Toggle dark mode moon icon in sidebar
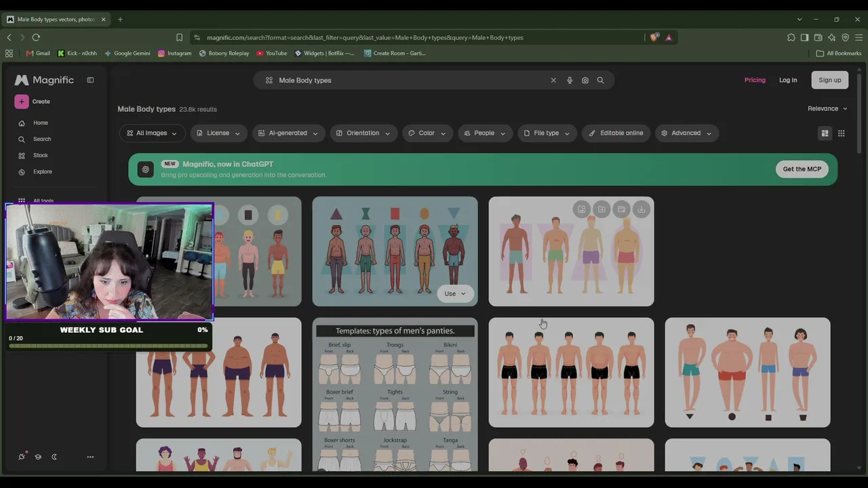Viewport: 868px width, 488px height. pyautogui.click(x=54, y=457)
